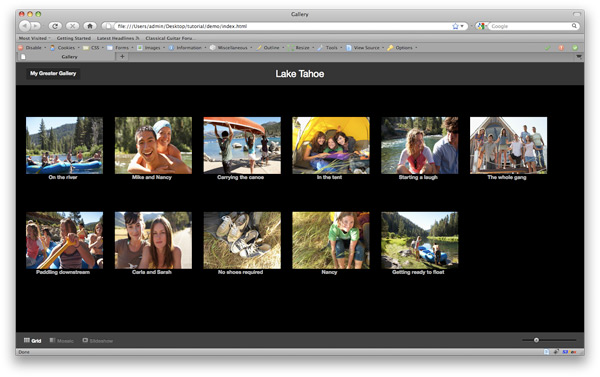Open the Nancy photo thumbnail

pyautogui.click(x=331, y=240)
